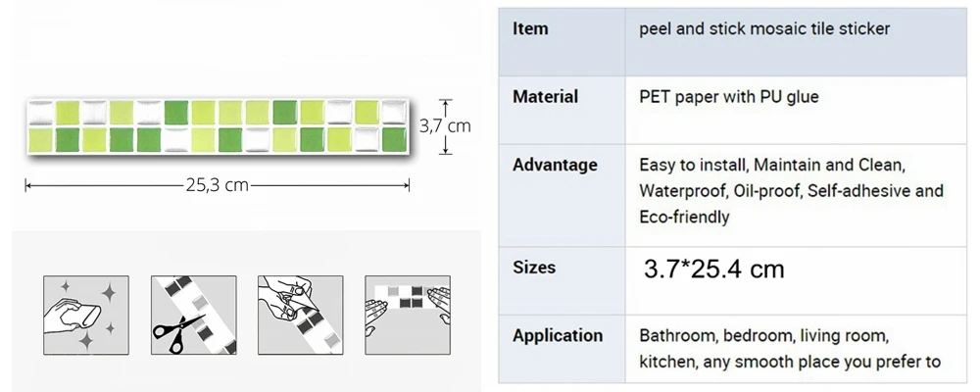Select the Advantage row header cell

click(x=562, y=195)
